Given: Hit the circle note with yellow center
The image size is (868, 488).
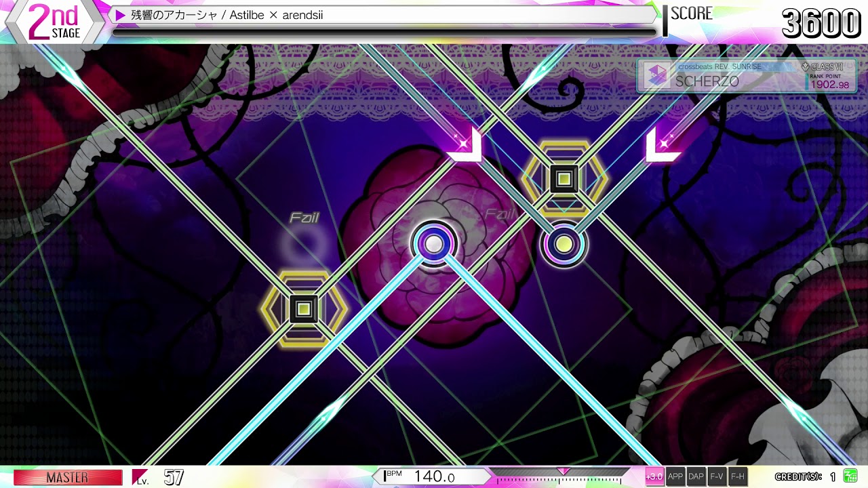Looking at the screenshot, I should tap(564, 244).
